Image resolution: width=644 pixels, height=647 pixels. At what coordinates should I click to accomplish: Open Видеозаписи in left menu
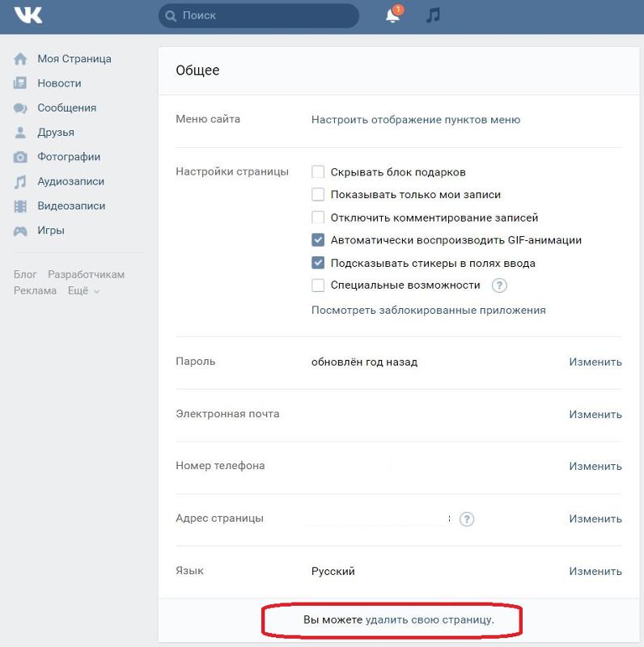pyautogui.click(x=71, y=206)
